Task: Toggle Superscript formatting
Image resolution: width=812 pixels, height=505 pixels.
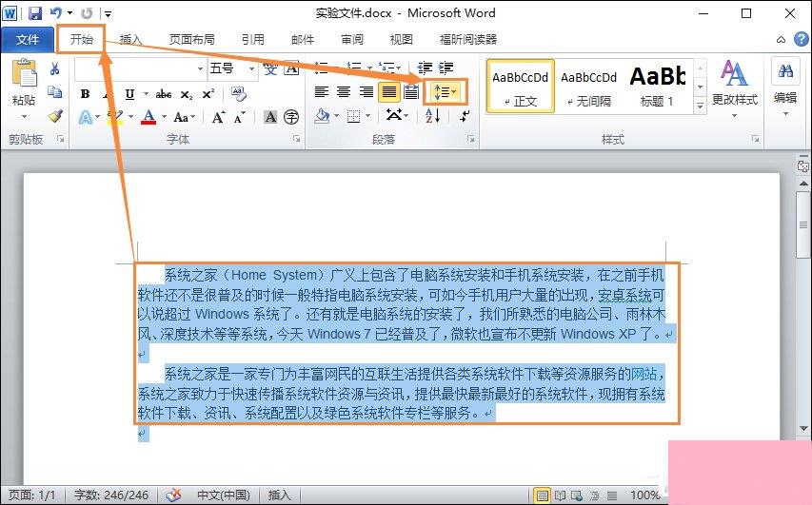Action: (x=208, y=93)
